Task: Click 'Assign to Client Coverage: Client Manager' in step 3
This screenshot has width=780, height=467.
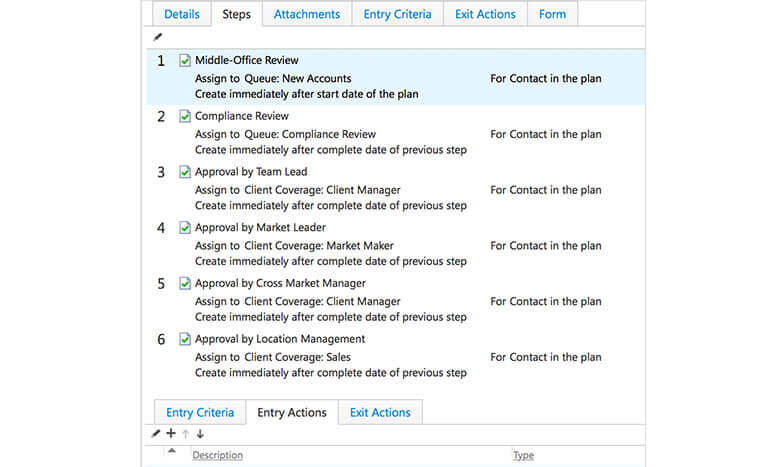Action: pos(297,190)
